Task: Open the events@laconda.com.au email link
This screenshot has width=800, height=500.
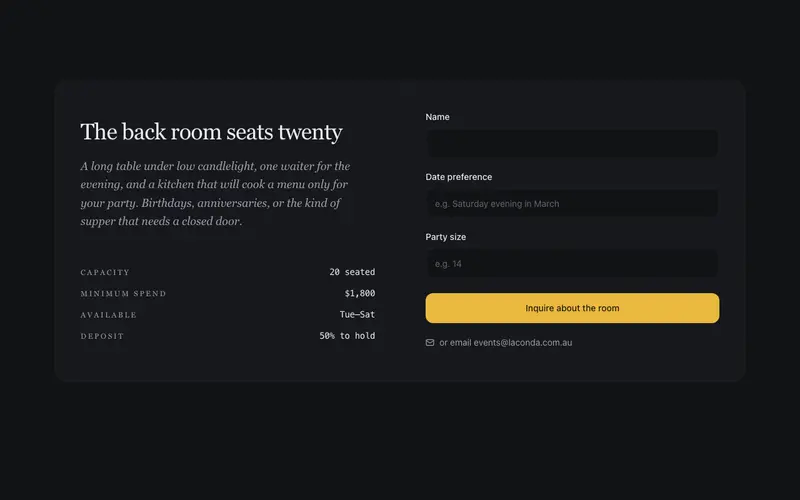Action: point(522,343)
